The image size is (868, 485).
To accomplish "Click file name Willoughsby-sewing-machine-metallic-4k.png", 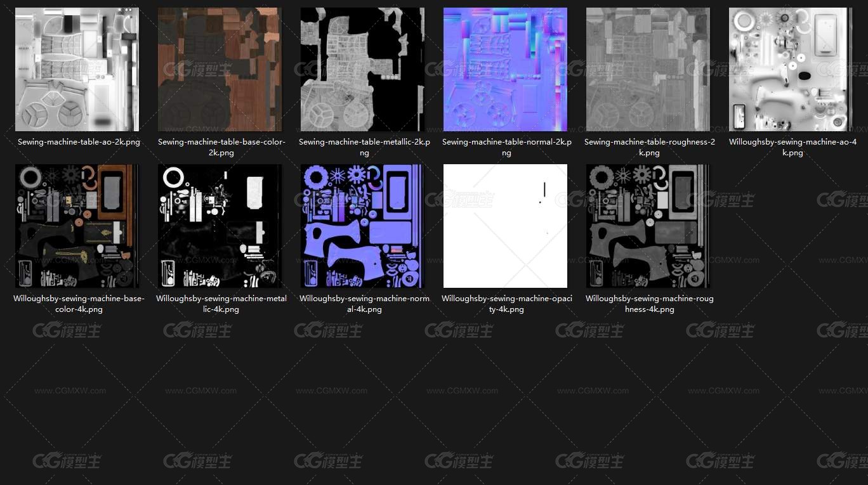I will pos(221,304).
